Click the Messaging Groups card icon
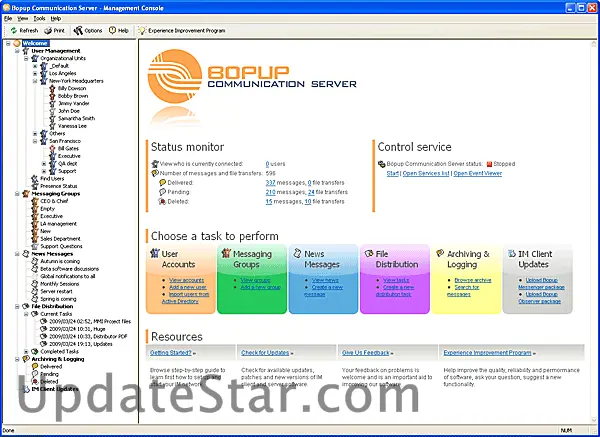The height and width of the screenshot is (437, 600). (x=226, y=253)
